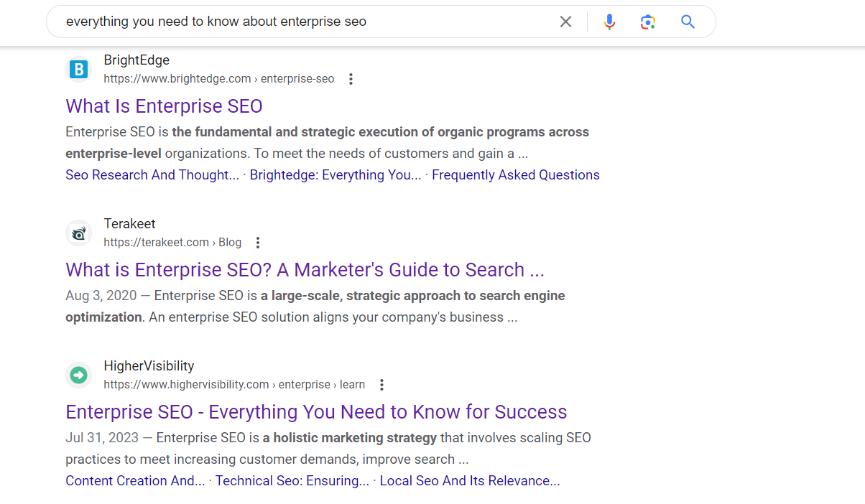Open Terakeet's Marketer's Guide to Search result
The width and height of the screenshot is (865, 504).
[305, 270]
